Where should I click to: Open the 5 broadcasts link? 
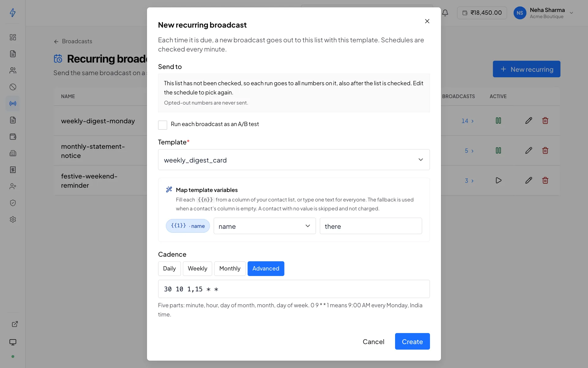click(x=469, y=151)
